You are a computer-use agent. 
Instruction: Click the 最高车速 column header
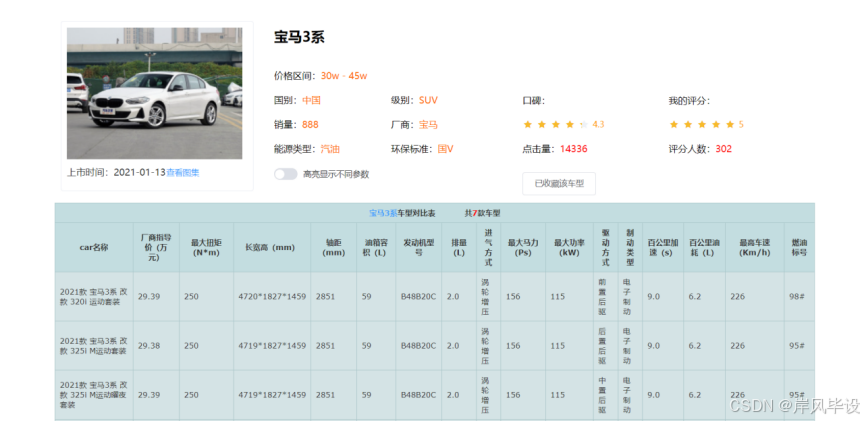(x=754, y=247)
